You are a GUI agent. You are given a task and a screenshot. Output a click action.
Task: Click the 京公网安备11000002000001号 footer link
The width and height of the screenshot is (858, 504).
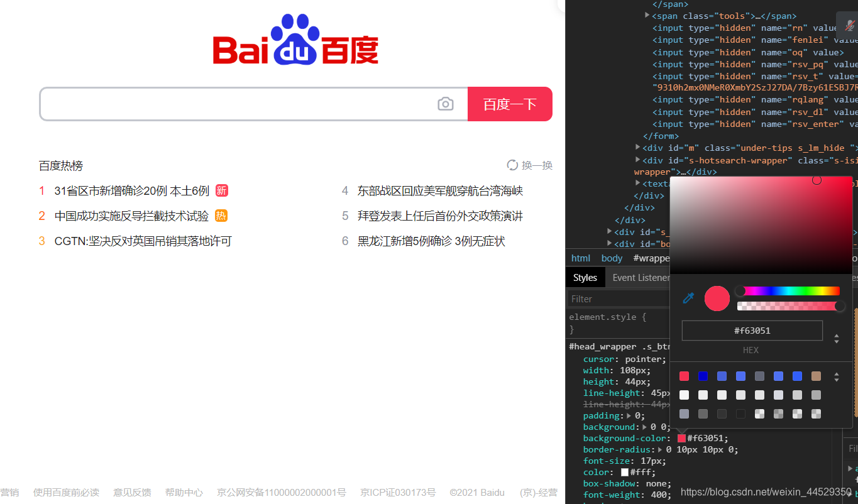pyautogui.click(x=282, y=492)
